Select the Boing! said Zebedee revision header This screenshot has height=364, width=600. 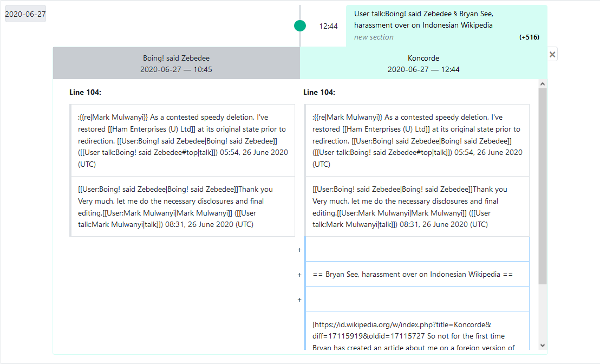(x=177, y=63)
